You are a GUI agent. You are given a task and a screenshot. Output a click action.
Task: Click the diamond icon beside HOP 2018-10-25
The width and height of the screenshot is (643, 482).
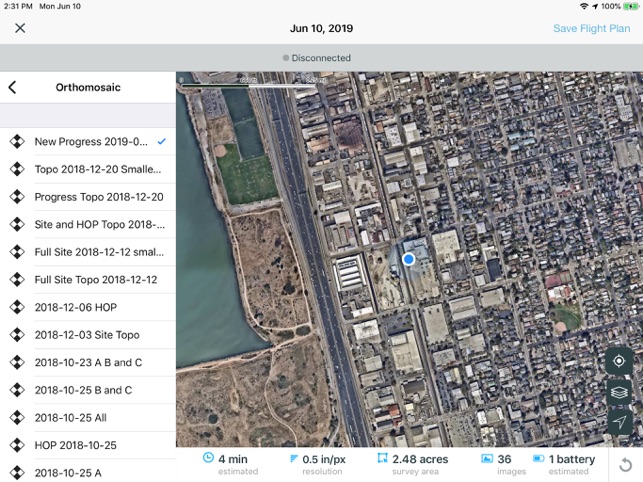click(17, 445)
